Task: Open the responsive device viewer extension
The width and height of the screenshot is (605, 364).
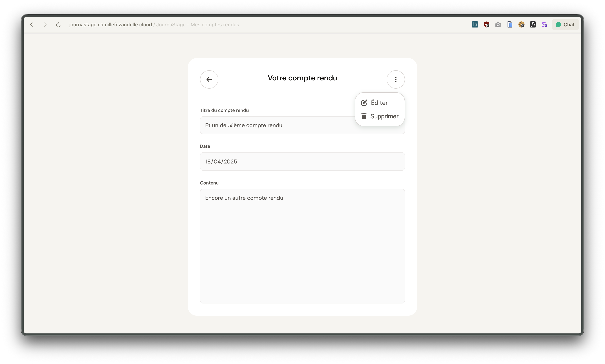Action: pos(509,24)
